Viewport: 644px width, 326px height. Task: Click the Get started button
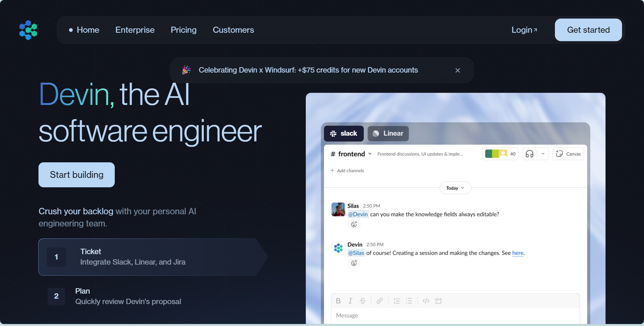click(x=588, y=30)
